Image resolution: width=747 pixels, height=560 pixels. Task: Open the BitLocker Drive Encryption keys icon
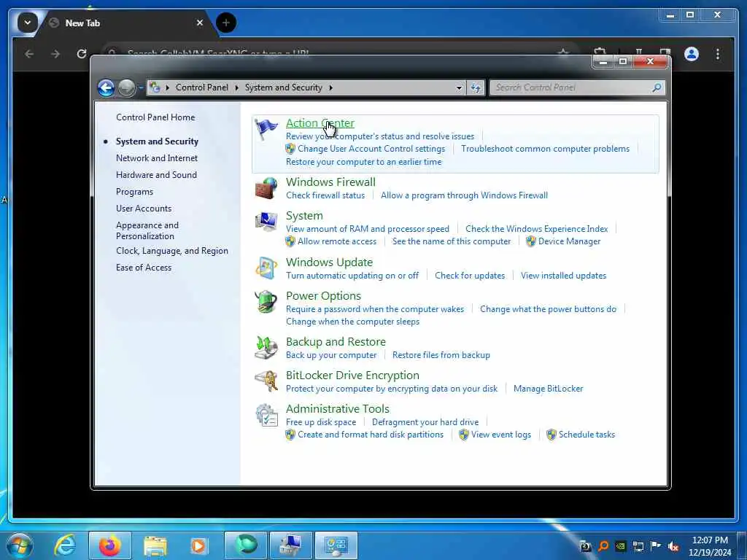[x=266, y=381]
